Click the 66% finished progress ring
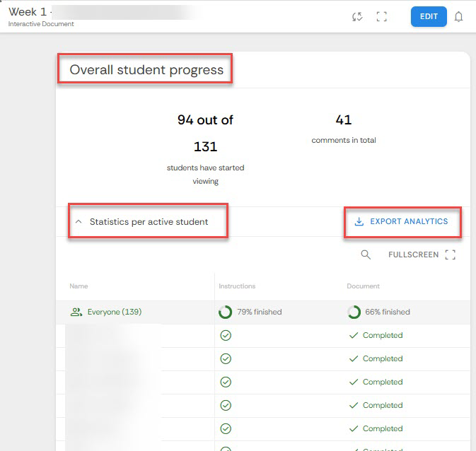476x451 pixels. pyautogui.click(x=354, y=312)
